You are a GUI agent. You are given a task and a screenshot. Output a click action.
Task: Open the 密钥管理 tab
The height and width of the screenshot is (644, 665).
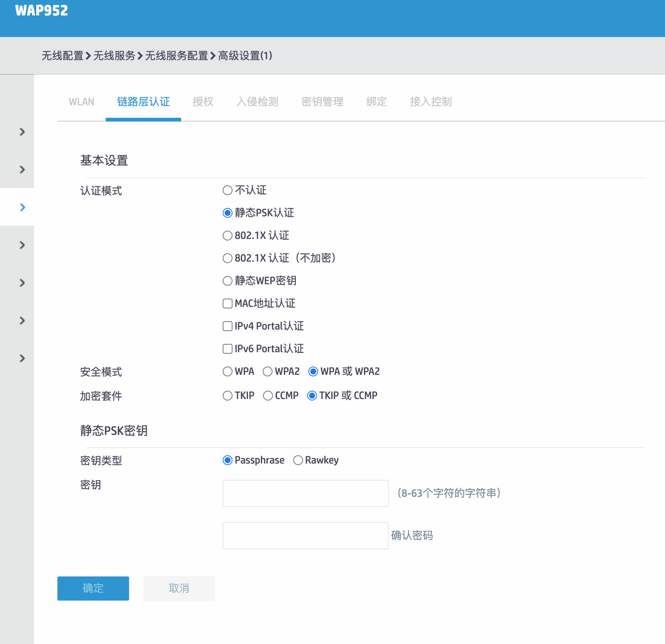coord(322,102)
